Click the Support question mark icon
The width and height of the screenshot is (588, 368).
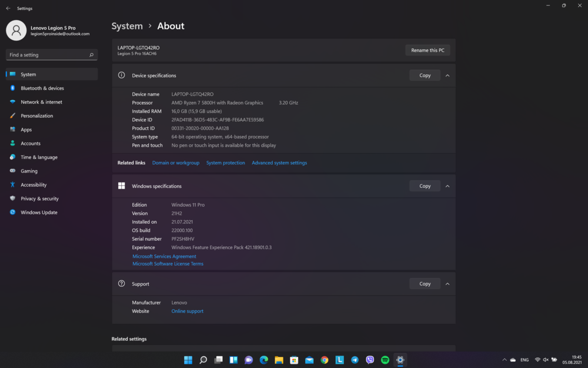point(122,284)
